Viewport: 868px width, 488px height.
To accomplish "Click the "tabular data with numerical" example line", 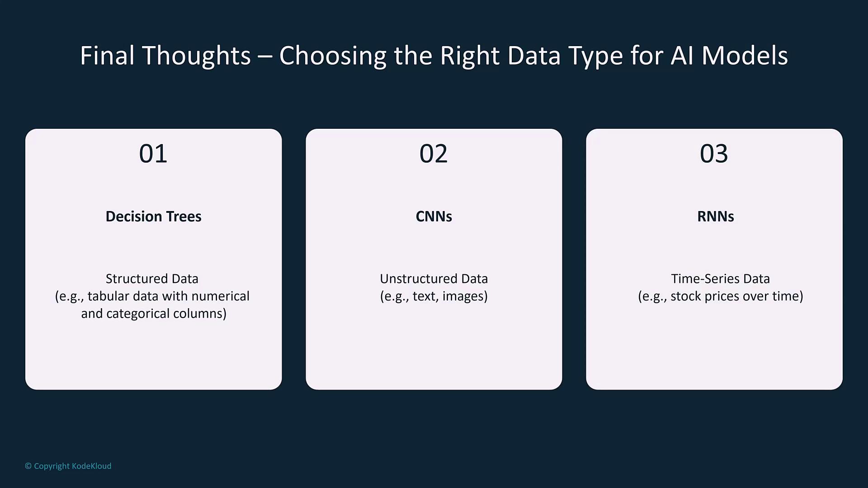I will (x=168, y=296).
